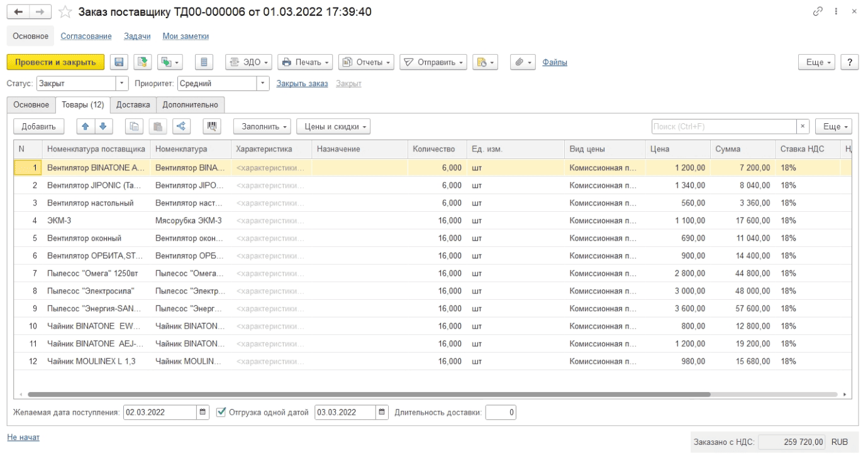Select row Чайник MOULINEX L 1,3
This screenshot has width=868, height=460.
click(433, 361)
